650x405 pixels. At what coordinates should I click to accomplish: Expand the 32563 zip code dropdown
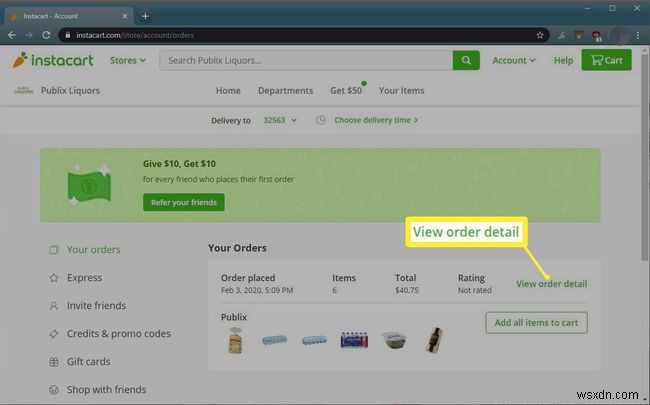(280, 120)
